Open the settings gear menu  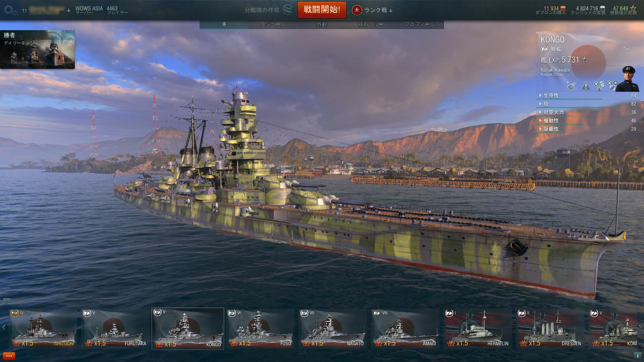click(10, 10)
